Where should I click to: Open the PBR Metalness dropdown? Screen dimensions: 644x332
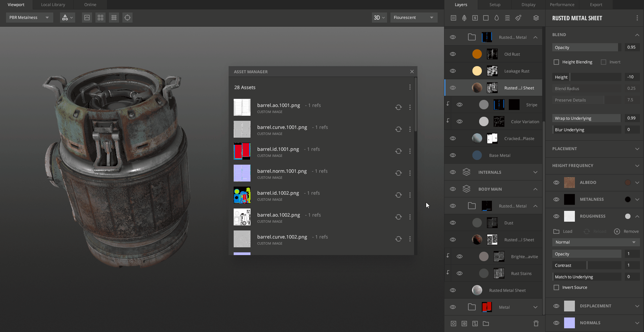[x=29, y=18]
